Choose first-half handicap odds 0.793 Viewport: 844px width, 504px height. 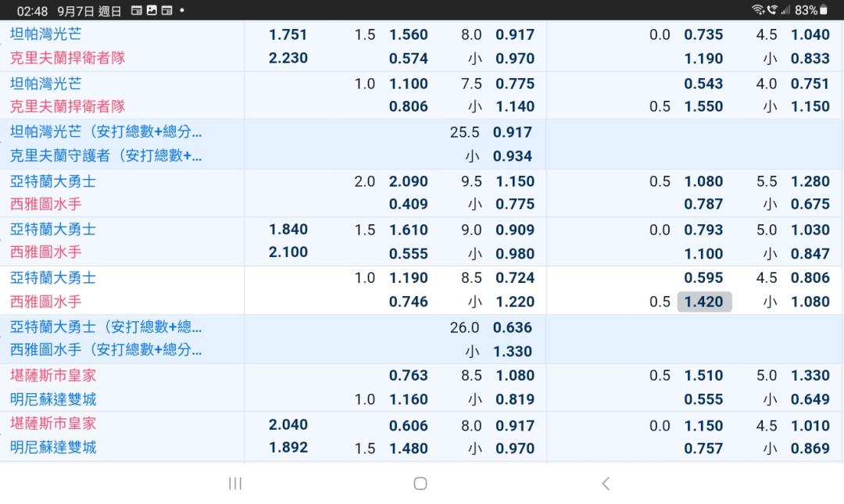703,230
